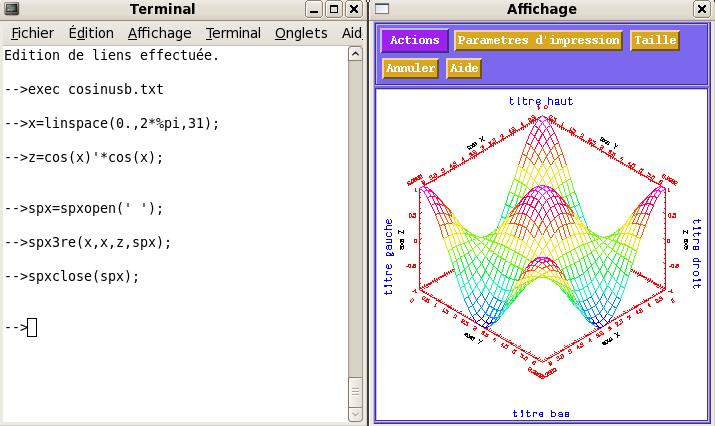Screen dimensions: 715x426
Task: Maximize the Terminal window
Action: (x=335, y=10)
